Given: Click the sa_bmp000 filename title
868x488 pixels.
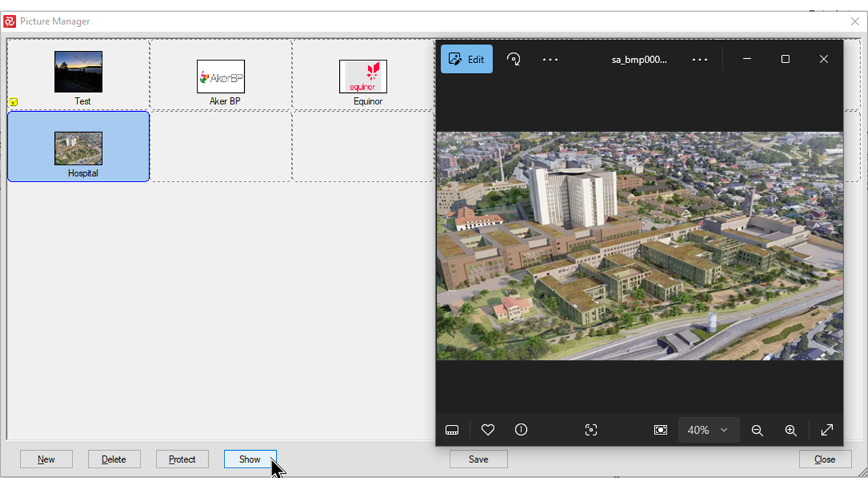Looking at the screenshot, I should [639, 60].
